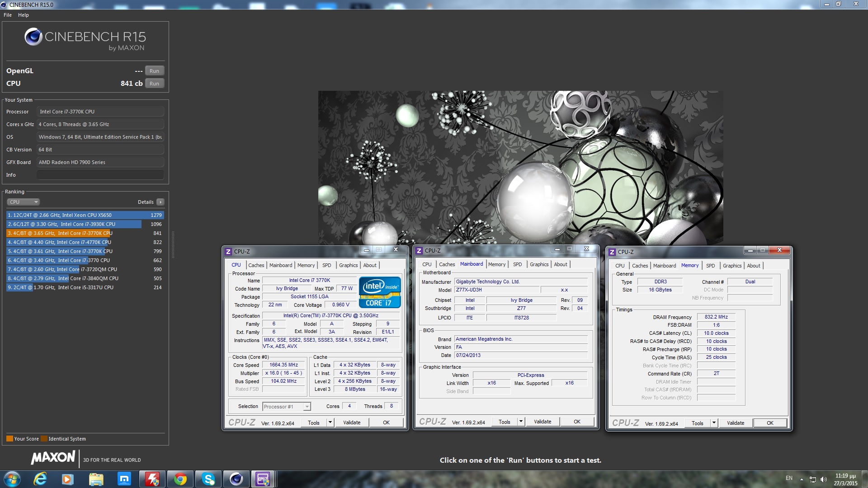Click Tools button in middle CPU-Z window
The height and width of the screenshot is (488, 868).
tap(505, 422)
